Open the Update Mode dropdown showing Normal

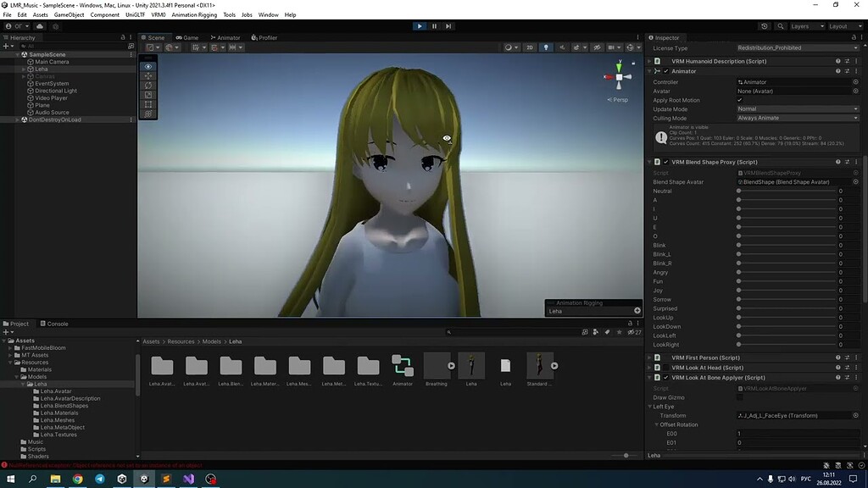[797, 108]
